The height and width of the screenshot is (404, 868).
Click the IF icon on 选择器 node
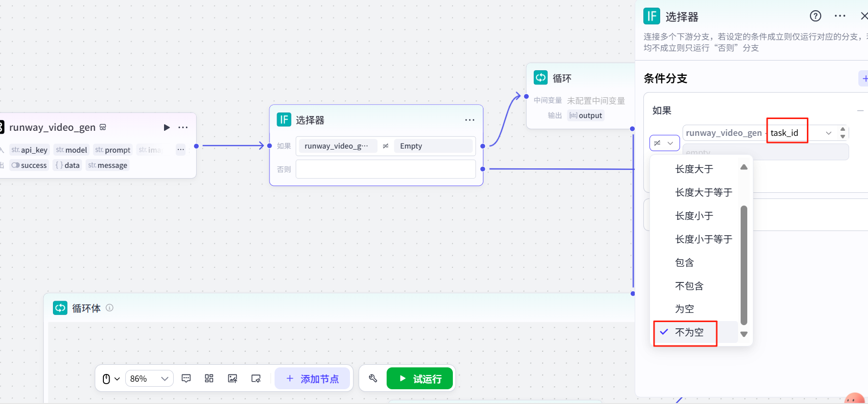[x=284, y=120]
